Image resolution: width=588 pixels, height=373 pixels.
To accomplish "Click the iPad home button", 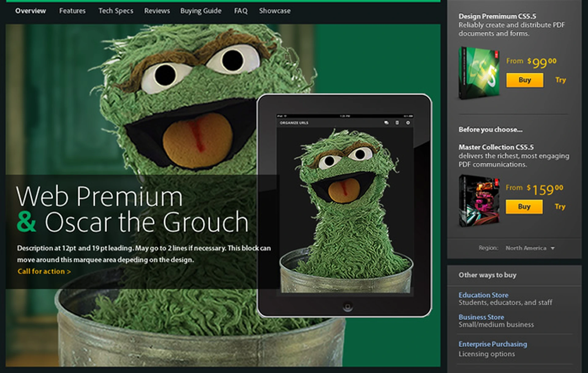I will [x=347, y=306].
